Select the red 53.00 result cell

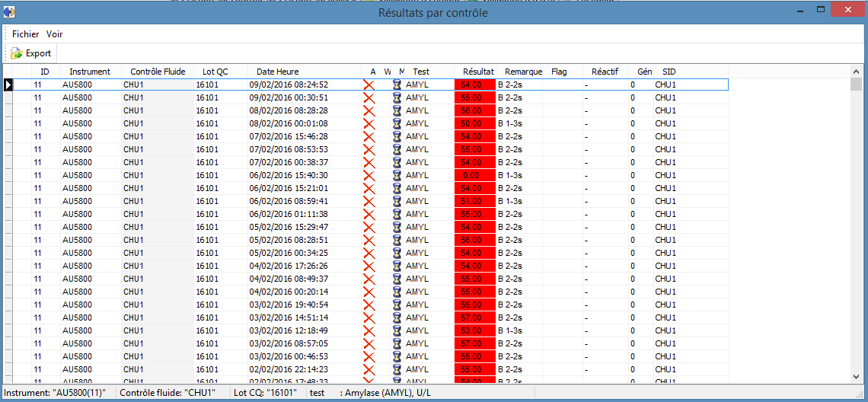click(475, 330)
